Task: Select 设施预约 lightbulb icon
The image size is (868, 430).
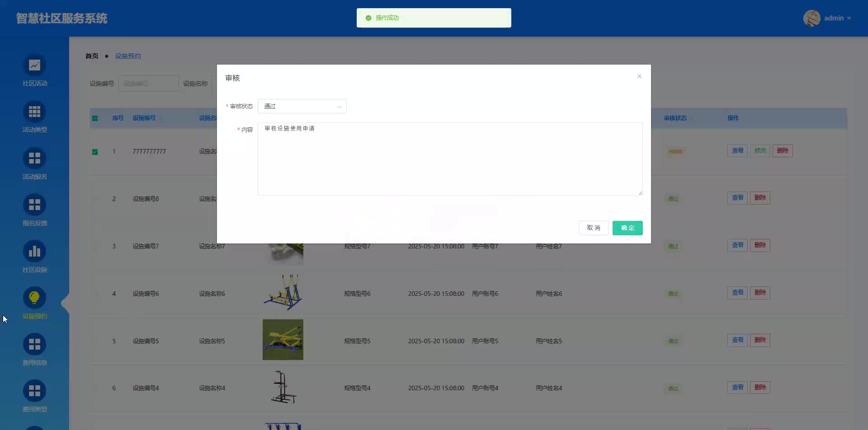Action: coord(34,298)
